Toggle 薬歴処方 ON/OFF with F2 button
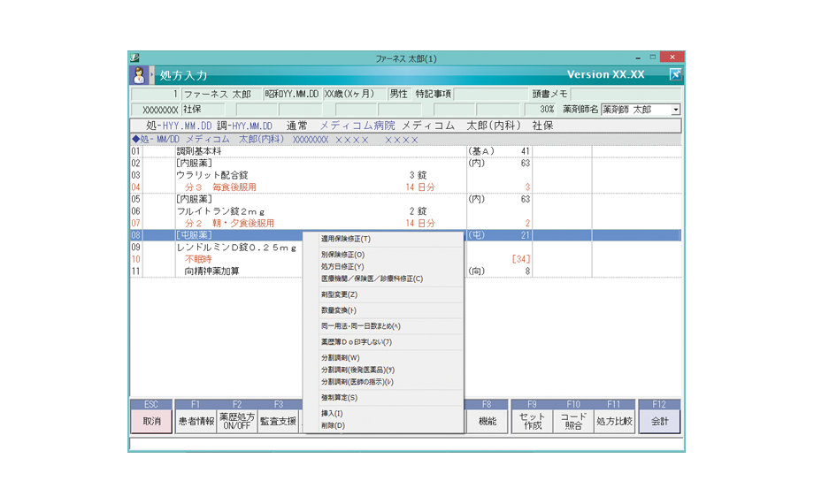Viewport: 814px width, 504px height. pos(236,421)
